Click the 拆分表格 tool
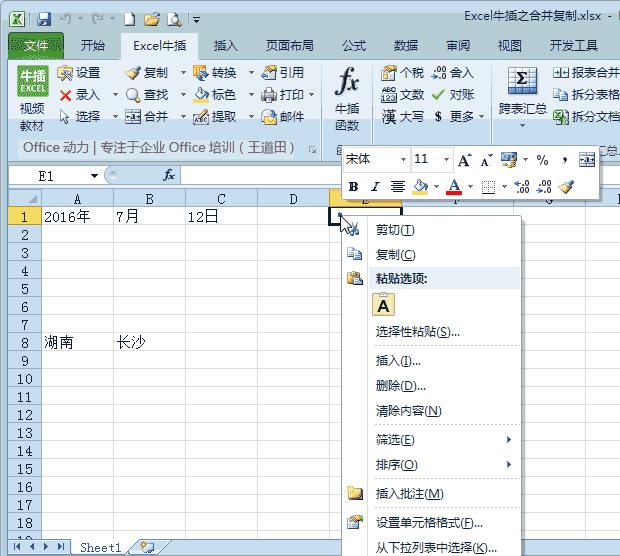 pyautogui.click(x=586, y=95)
